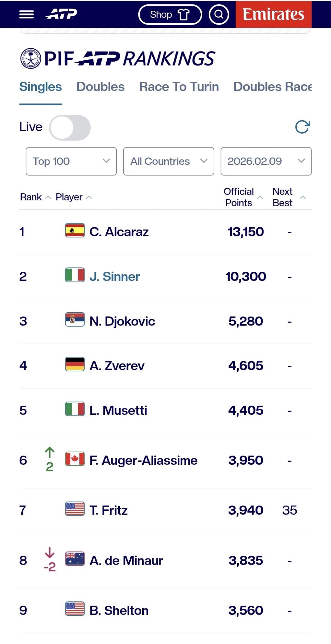The width and height of the screenshot is (331, 644).
Task: Open the search magnifier icon
Action: coord(219,14)
